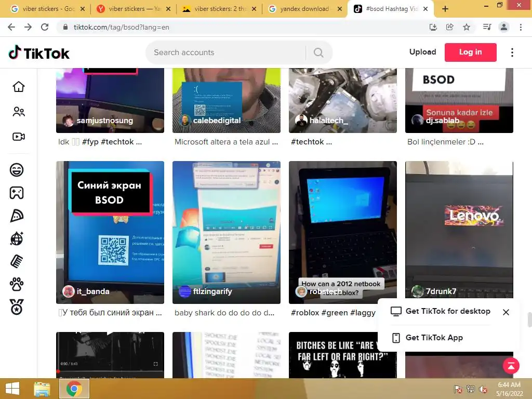Open Windows Start button

[12, 389]
